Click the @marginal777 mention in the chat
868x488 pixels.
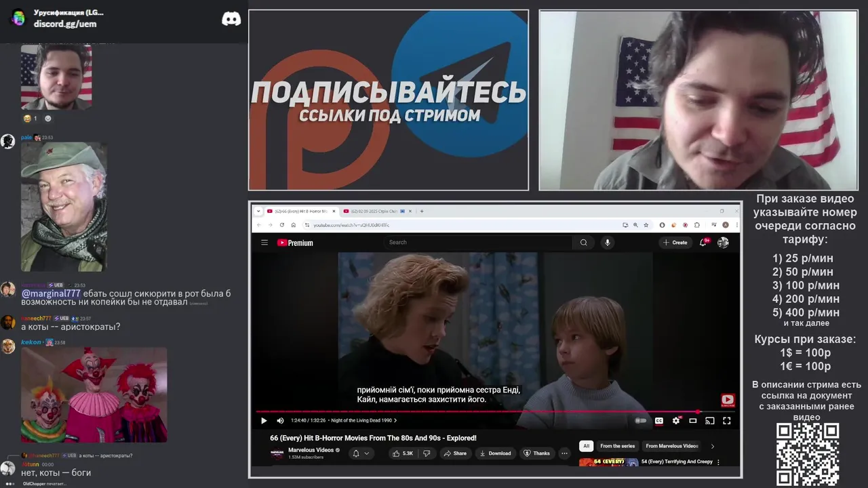coord(51,293)
